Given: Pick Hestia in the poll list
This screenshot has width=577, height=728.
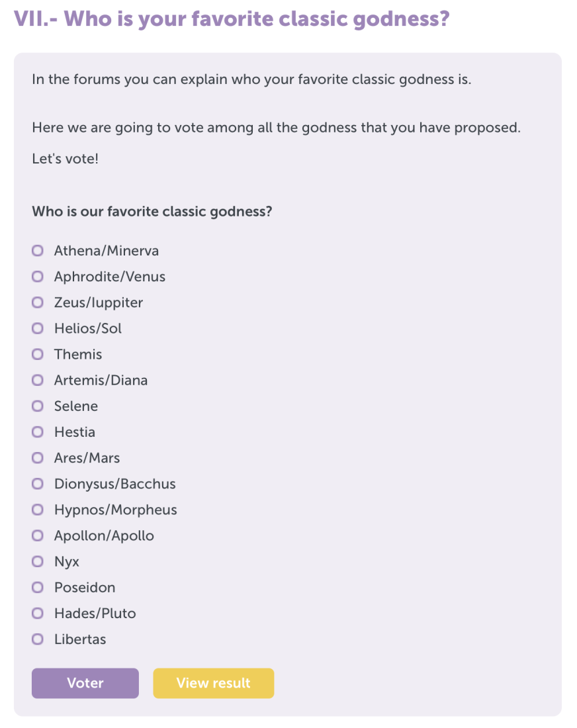Looking at the screenshot, I should [38, 432].
